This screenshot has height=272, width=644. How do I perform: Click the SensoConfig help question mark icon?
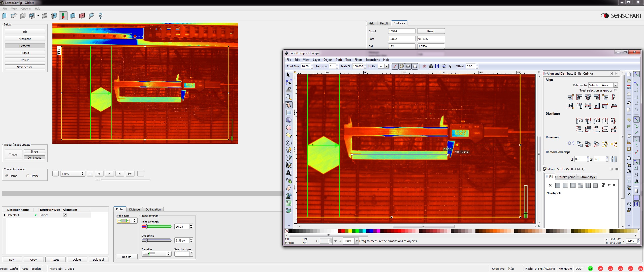pyautogui.click(x=101, y=16)
